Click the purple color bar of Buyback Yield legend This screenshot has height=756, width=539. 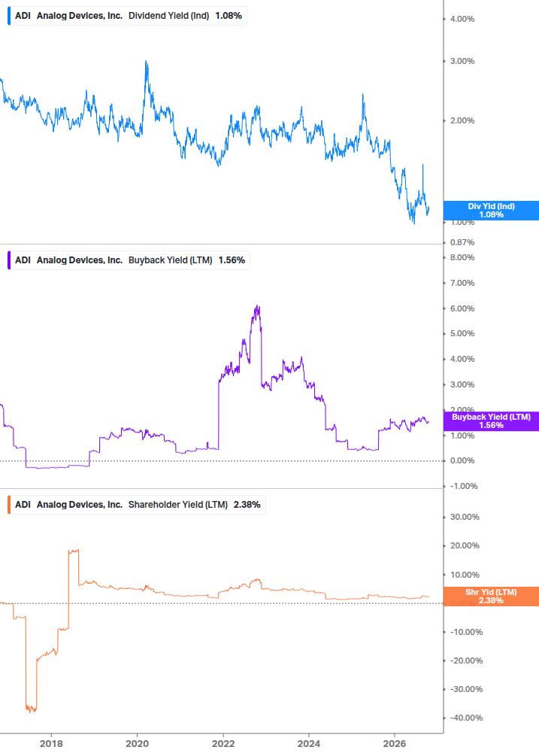click(x=9, y=260)
